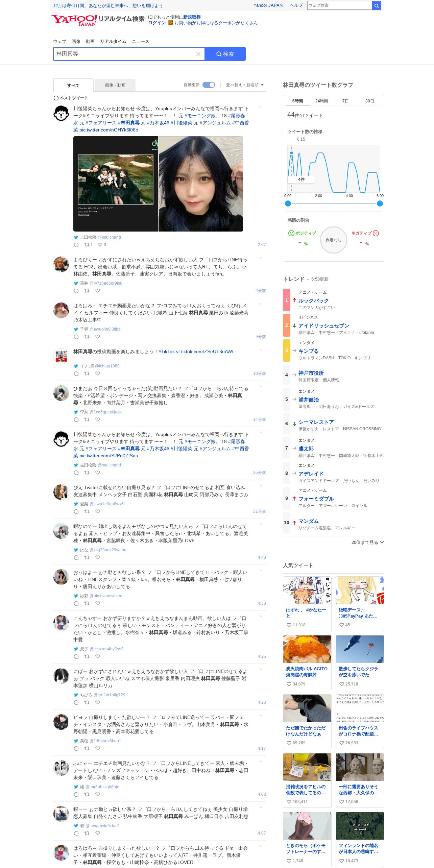
Task: Clear the search box with the X icon
Action: tap(198, 54)
